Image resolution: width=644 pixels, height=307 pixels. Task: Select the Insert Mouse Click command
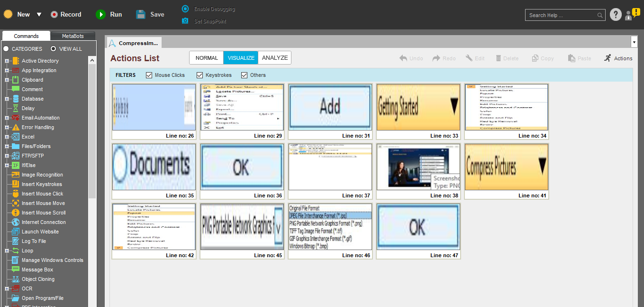tap(42, 194)
